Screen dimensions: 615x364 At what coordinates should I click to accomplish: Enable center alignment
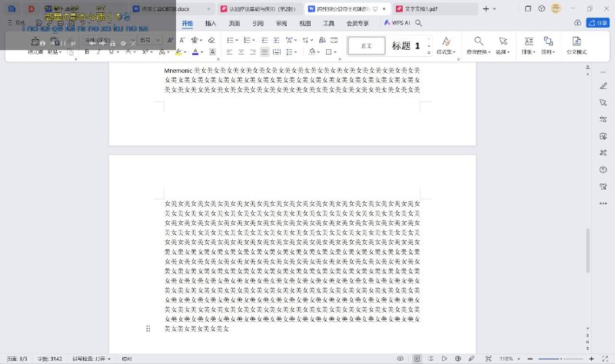coord(241,51)
